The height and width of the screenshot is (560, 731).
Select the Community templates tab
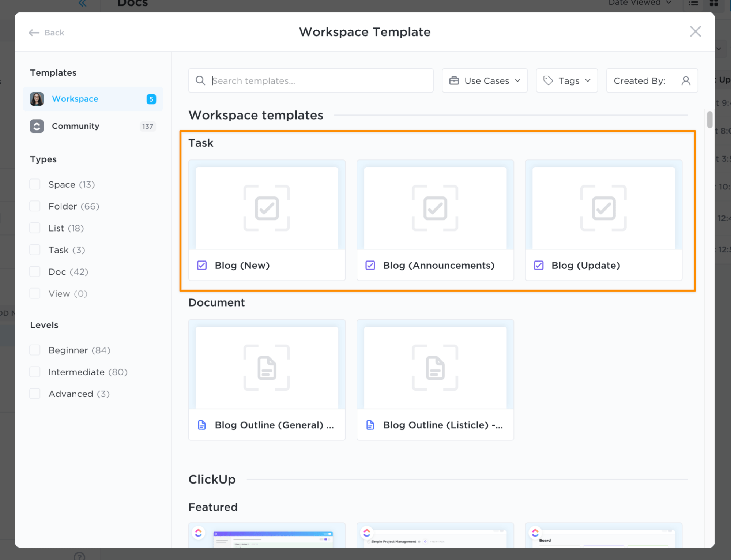[x=75, y=126]
